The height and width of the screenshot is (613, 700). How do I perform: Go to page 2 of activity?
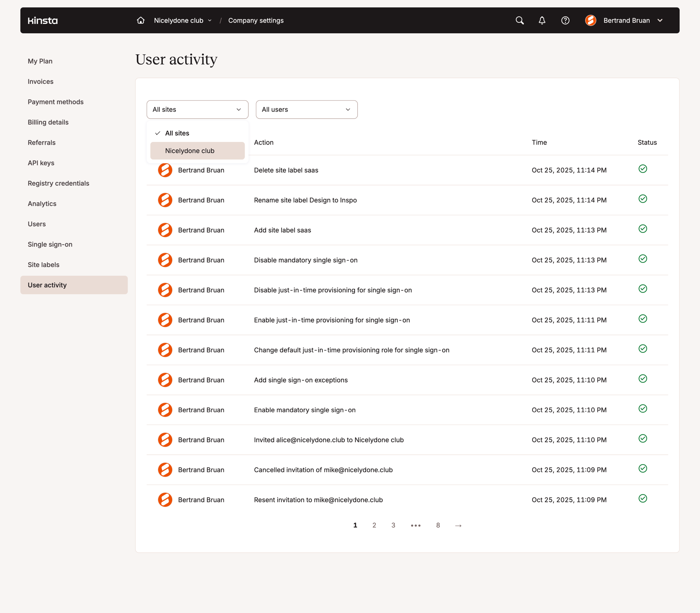point(374,526)
